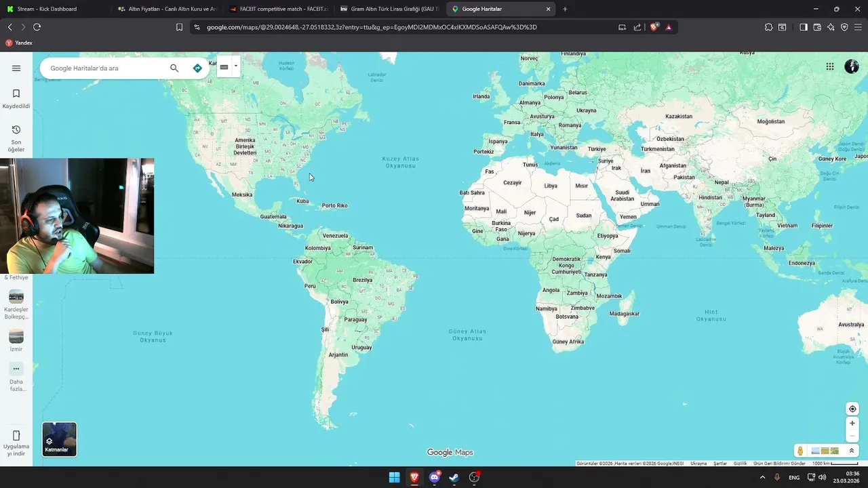Go back in browser history

point(9,27)
